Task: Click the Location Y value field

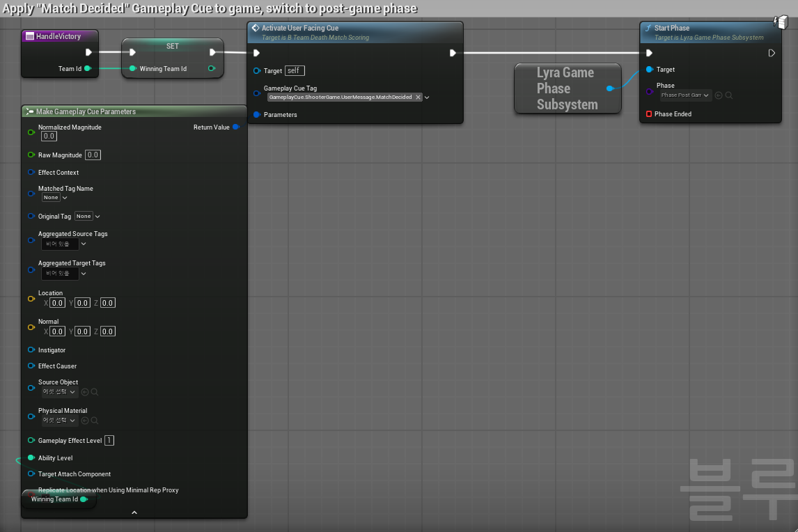Action: click(x=82, y=303)
